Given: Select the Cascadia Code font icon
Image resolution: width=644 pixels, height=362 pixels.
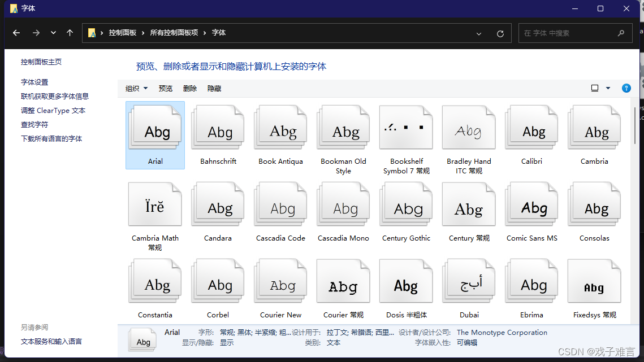Looking at the screenshot, I should [x=281, y=204].
